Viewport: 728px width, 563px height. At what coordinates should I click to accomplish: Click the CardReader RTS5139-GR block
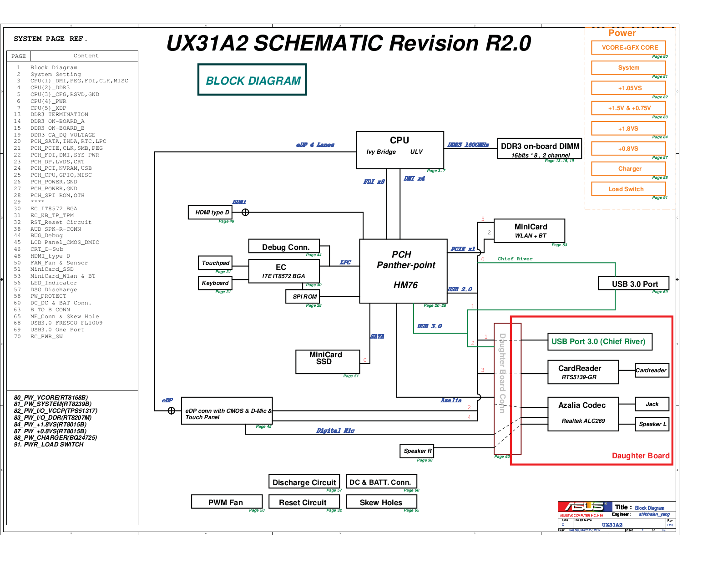[x=583, y=372]
